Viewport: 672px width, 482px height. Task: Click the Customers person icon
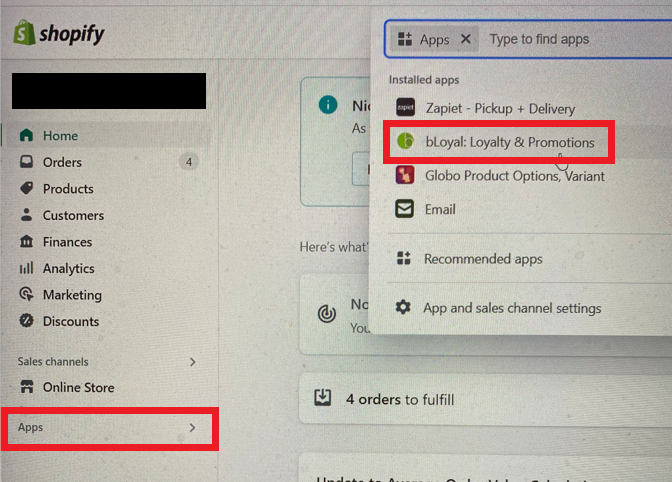click(26, 215)
